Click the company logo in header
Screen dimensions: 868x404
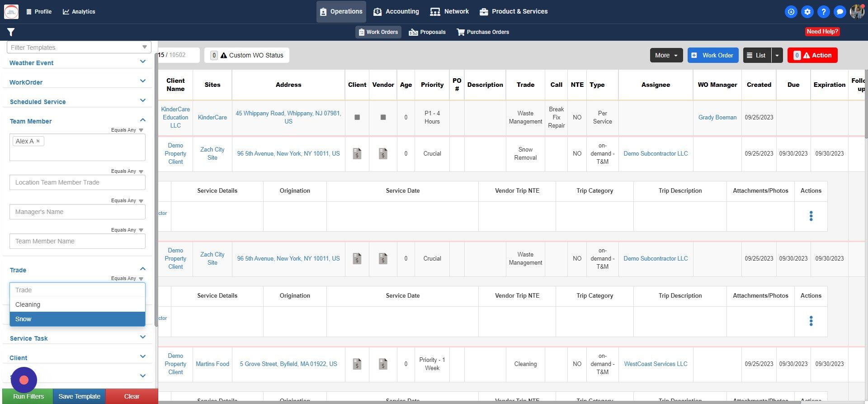[x=11, y=12]
